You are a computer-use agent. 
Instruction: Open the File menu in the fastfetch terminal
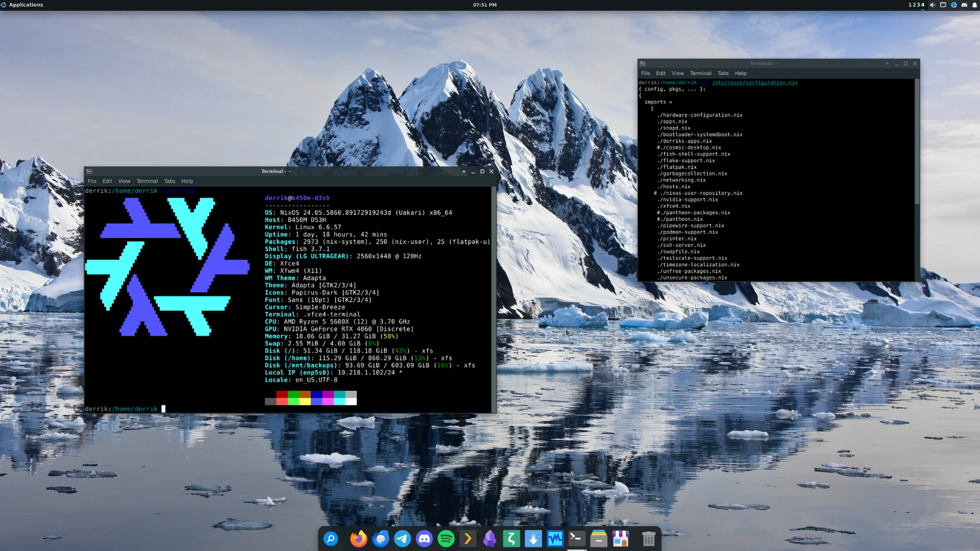pos(92,181)
